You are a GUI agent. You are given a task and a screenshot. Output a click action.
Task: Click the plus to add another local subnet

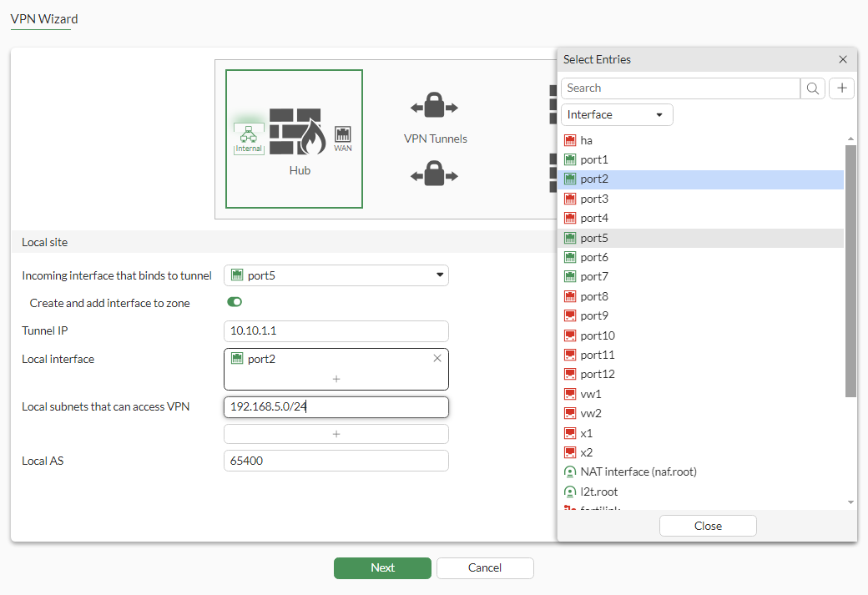point(336,433)
